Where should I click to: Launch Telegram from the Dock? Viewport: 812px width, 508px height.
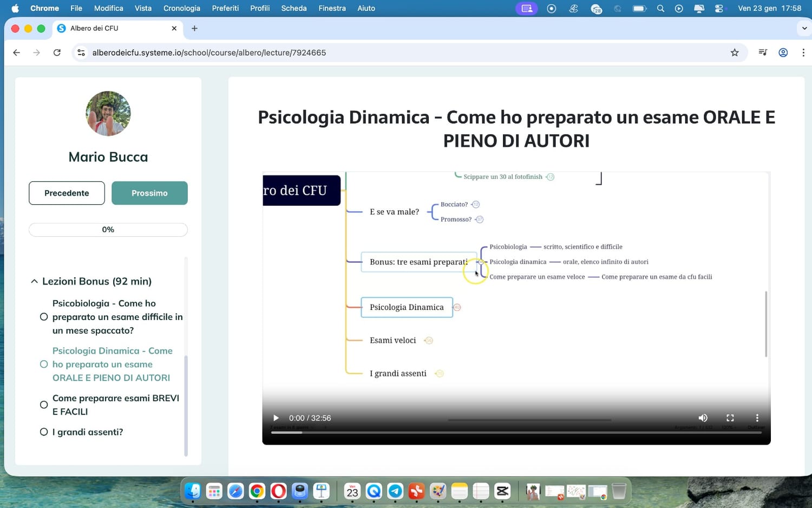[x=395, y=491]
